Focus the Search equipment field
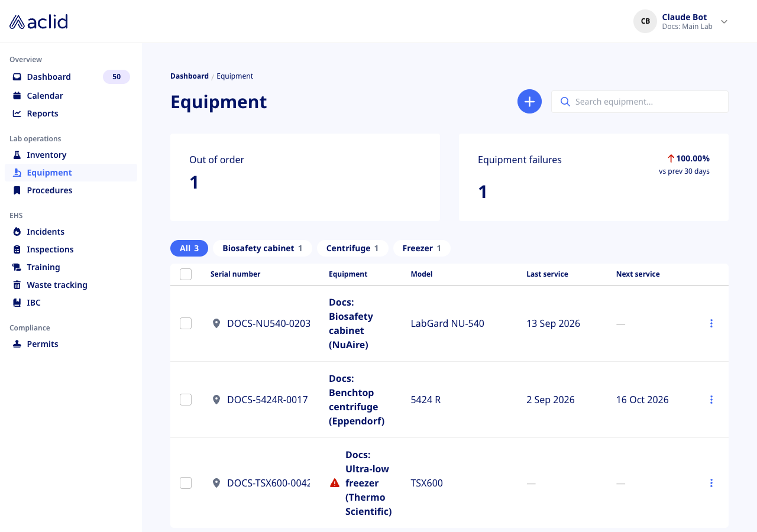This screenshot has height=532, width=757. [x=640, y=102]
